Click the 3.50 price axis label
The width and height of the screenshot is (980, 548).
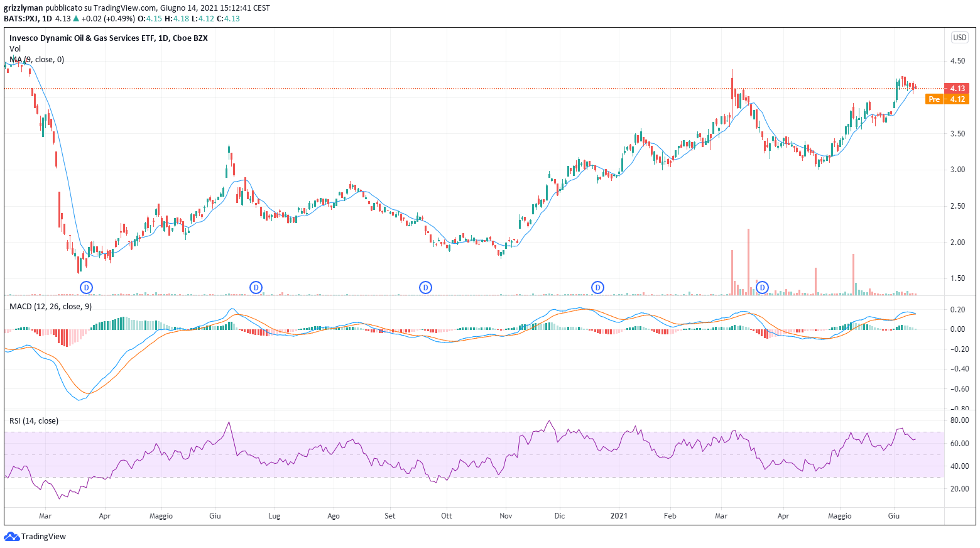pyautogui.click(x=957, y=134)
